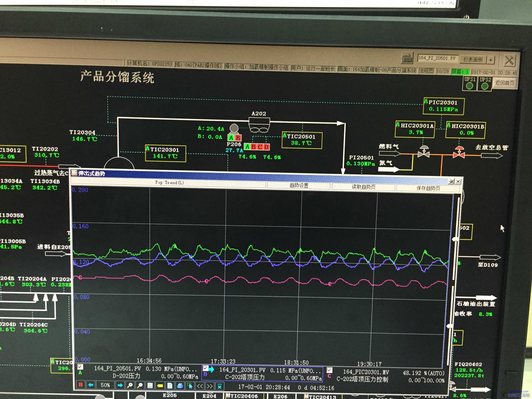This screenshot has width=532, height=399.
Task: Click the 50% zoom ratio field
Action: point(105,385)
